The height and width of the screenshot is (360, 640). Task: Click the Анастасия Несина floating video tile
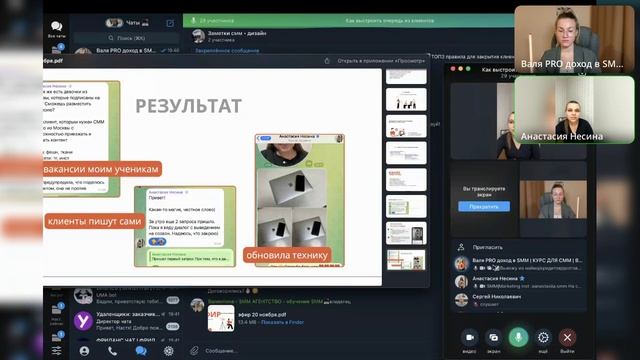[575, 110]
